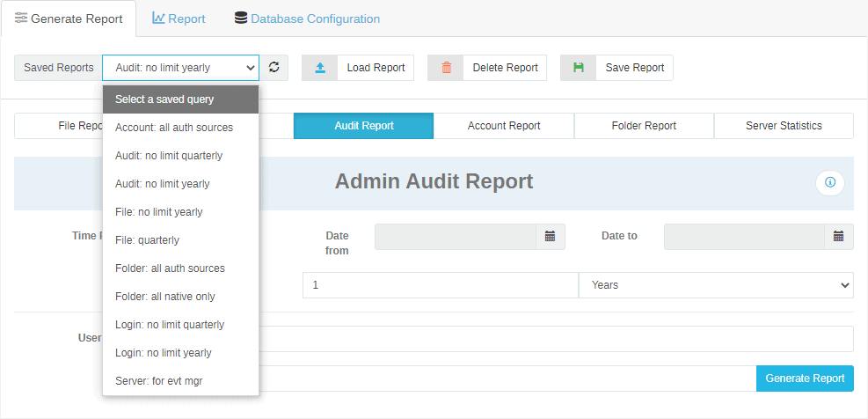This screenshot has height=419, width=868.
Task: Open the Date to calendar picker
Action: pyautogui.click(x=839, y=236)
